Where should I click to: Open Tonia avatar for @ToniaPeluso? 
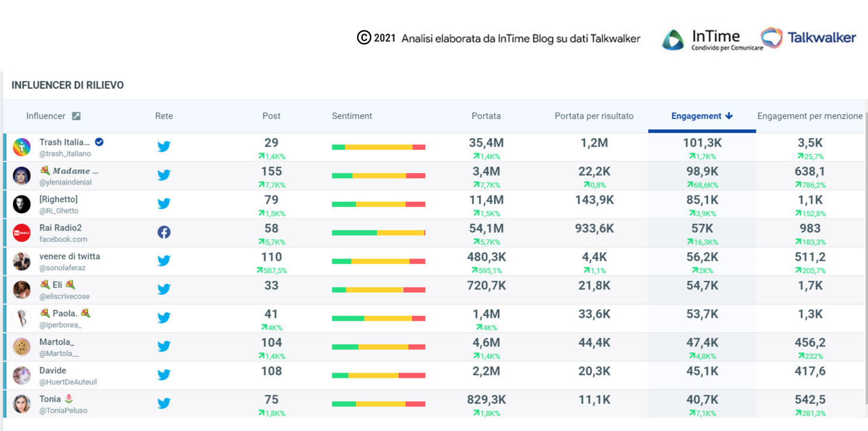point(22,404)
